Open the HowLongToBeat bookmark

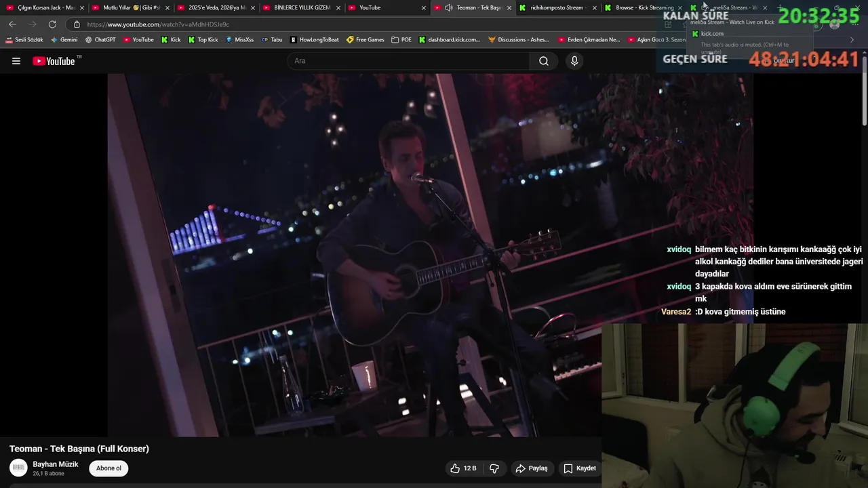315,40
